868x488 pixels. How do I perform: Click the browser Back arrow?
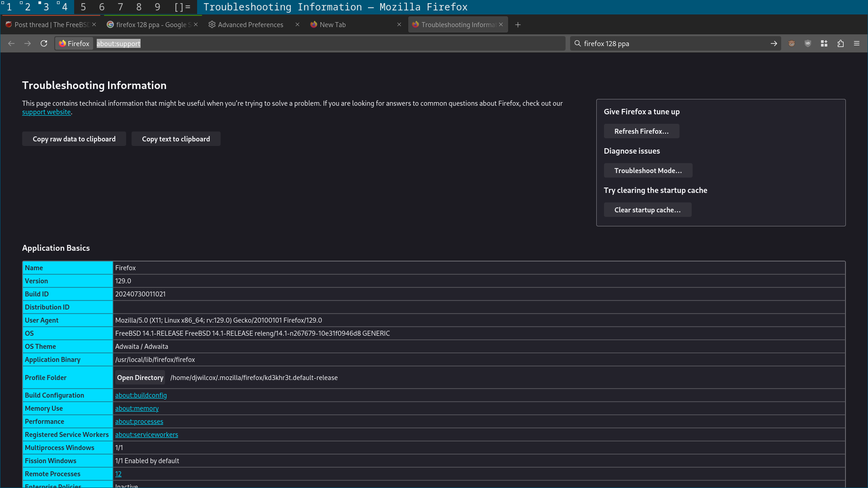coord(11,43)
